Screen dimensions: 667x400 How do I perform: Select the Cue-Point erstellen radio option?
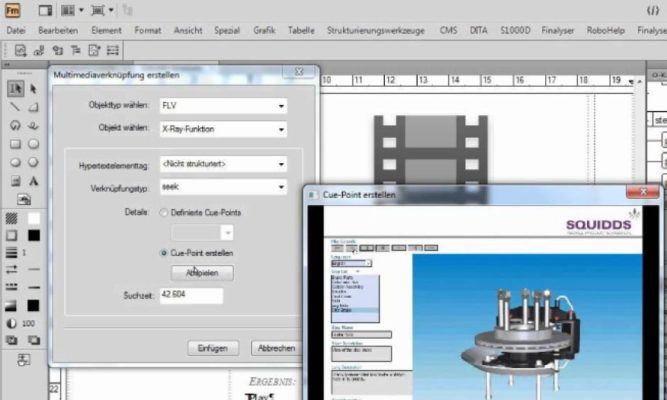pyautogui.click(x=164, y=253)
